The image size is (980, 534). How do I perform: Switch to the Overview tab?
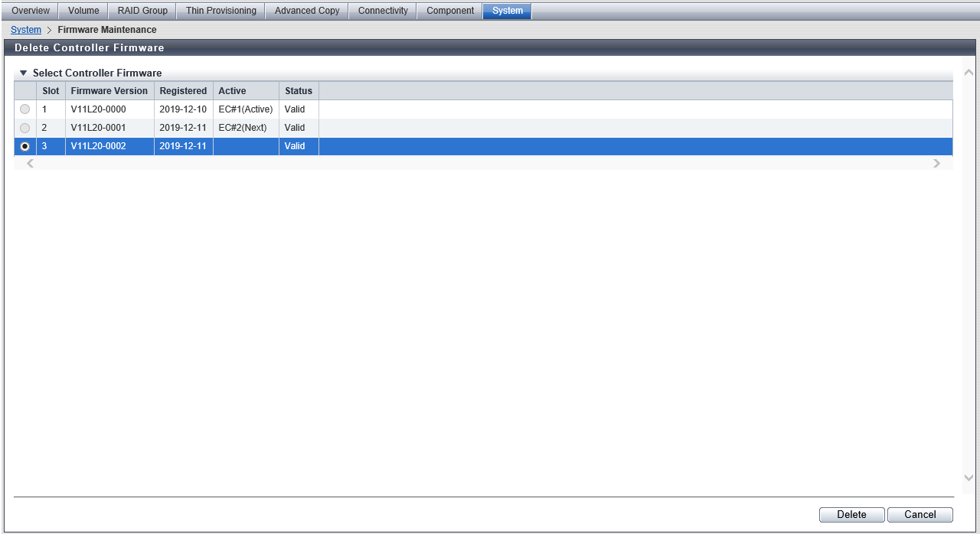[x=31, y=11]
